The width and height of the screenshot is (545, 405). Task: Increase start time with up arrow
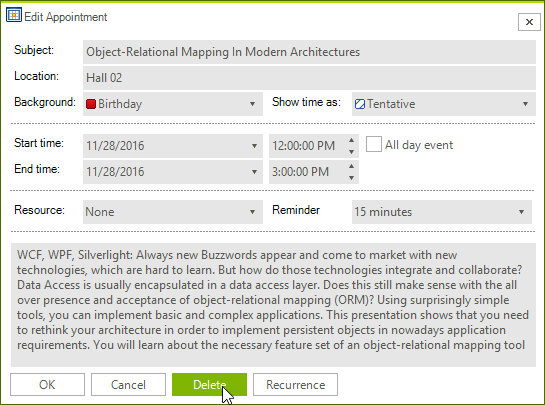(x=351, y=140)
